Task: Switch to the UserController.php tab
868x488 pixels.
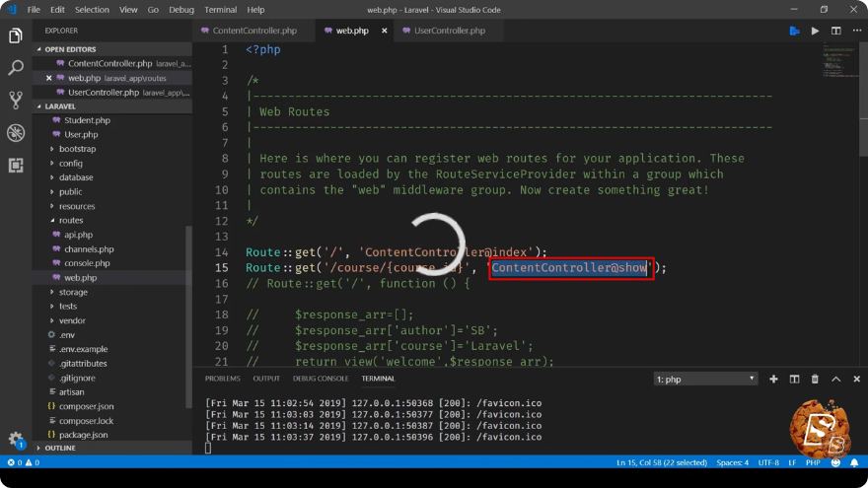Action: [450, 31]
